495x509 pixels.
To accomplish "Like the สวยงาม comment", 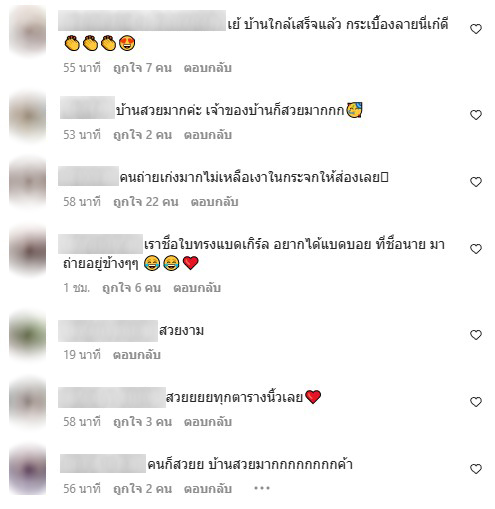I will [x=476, y=335].
